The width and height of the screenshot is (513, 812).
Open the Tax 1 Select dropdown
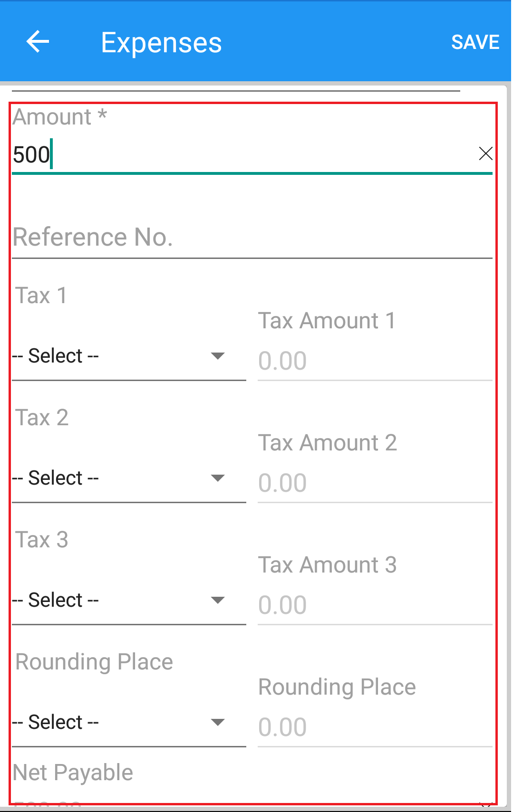129,356
